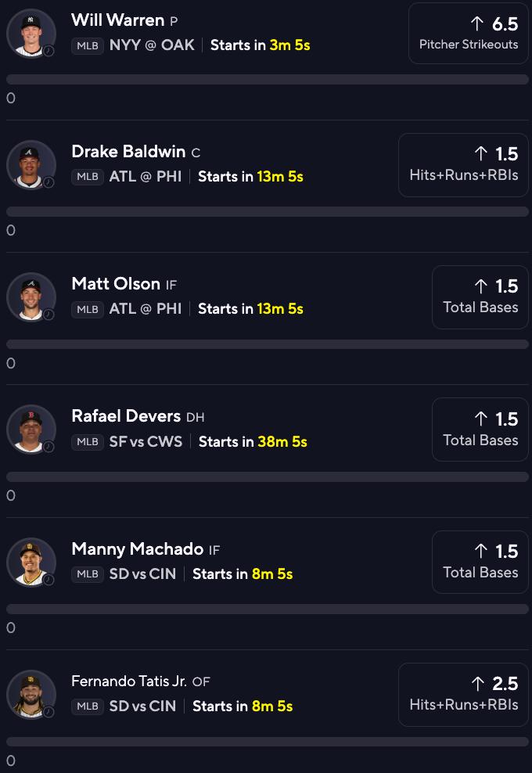The height and width of the screenshot is (773, 532).
Task: Click the progress bar under Fernando Tatis Jr.
Action: [268, 742]
